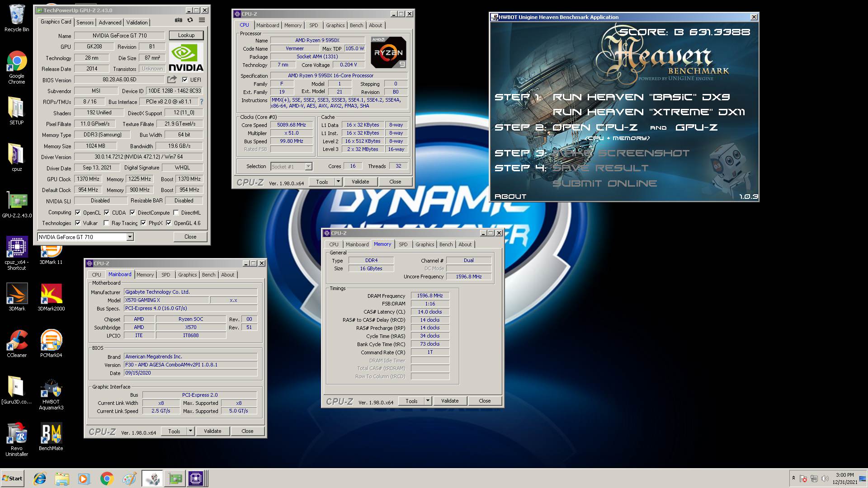
Task: Open the SETUP folder icon
Action: [17, 111]
